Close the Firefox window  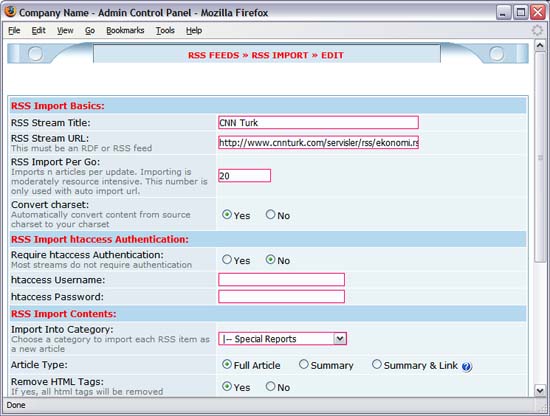[x=538, y=13]
